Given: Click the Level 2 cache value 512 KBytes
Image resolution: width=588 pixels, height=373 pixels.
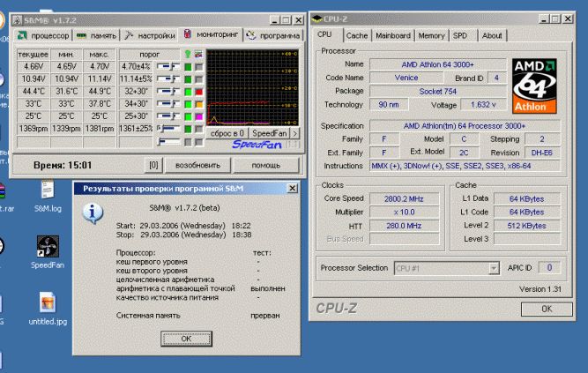Looking at the screenshot, I should 526,226.
